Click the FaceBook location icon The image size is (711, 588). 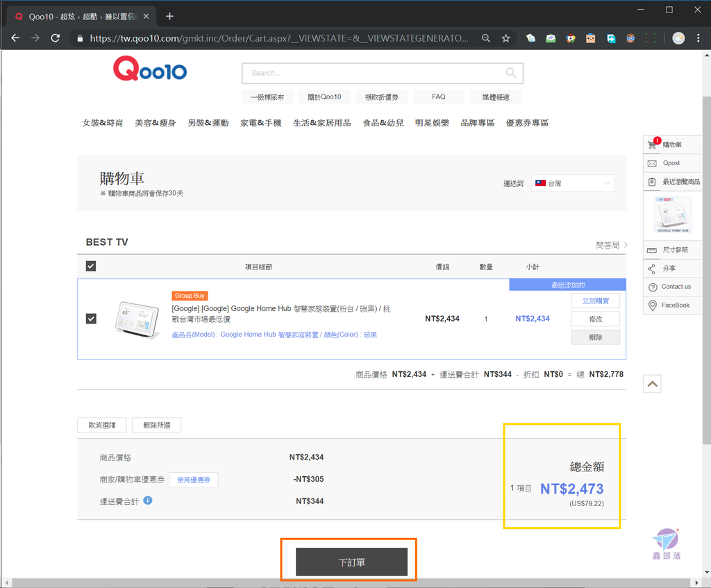[x=653, y=305]
